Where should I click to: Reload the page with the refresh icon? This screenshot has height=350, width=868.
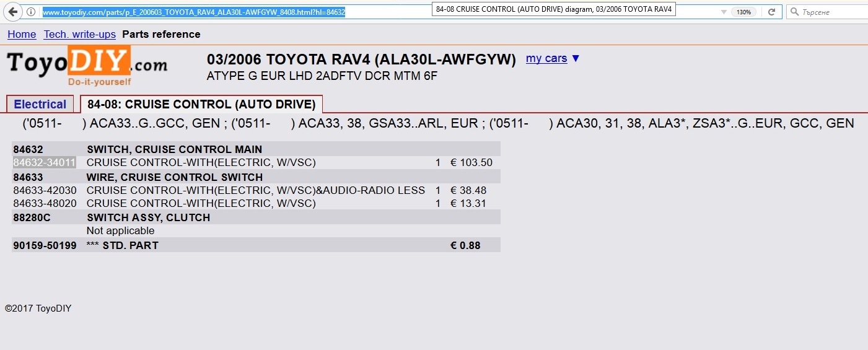pos(771,12)
